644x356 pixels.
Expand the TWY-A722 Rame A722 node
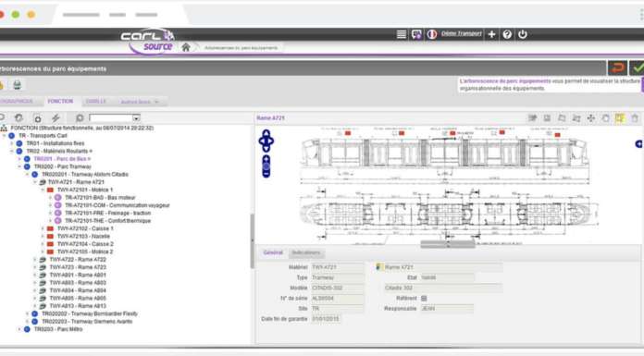tap(35, 260)
